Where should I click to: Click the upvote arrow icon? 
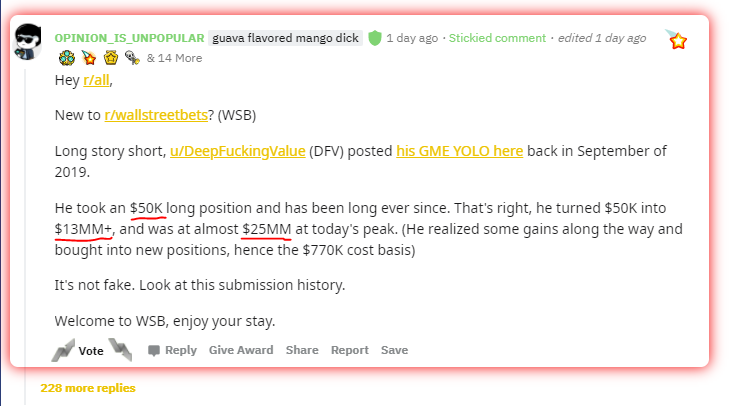pos(63,350)
